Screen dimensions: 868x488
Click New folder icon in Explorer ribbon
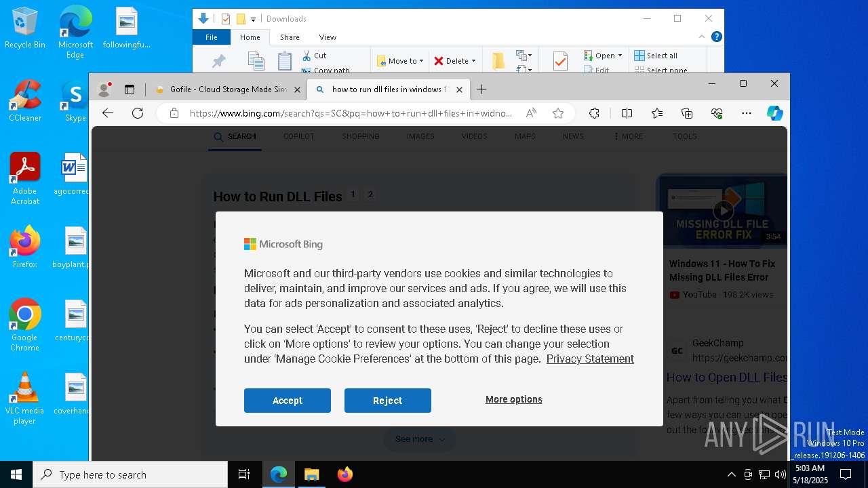click(x=498, y=61)
